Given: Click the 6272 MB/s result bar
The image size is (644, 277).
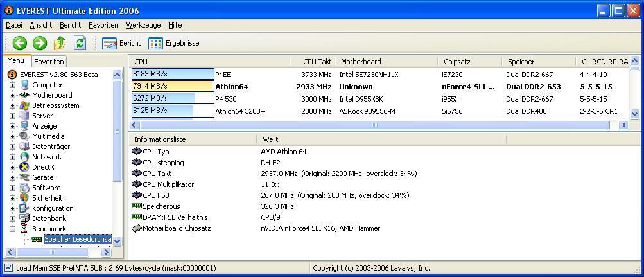Looking at the screenshot, I should click(x=173, y=98).
